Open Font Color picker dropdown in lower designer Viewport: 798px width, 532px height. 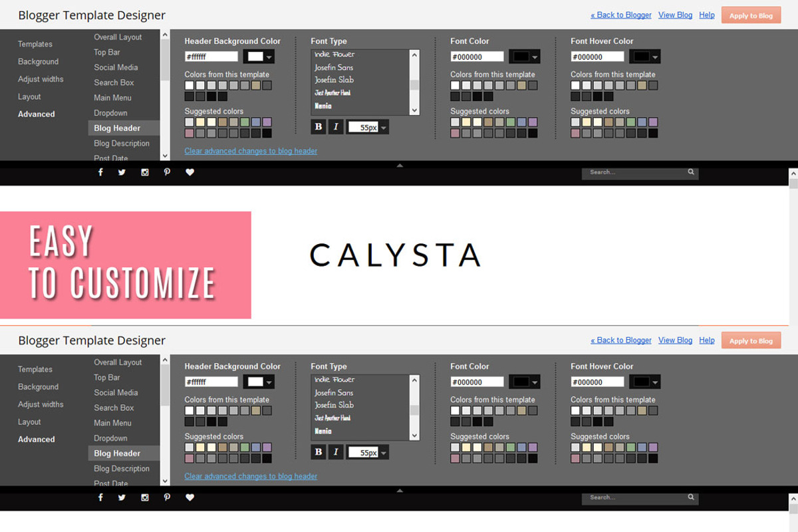point(524,382)
